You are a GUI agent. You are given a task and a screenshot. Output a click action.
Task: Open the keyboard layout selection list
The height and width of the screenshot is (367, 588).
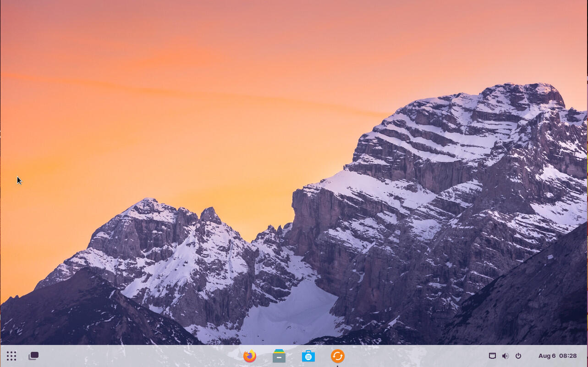(x=492, y=356)
